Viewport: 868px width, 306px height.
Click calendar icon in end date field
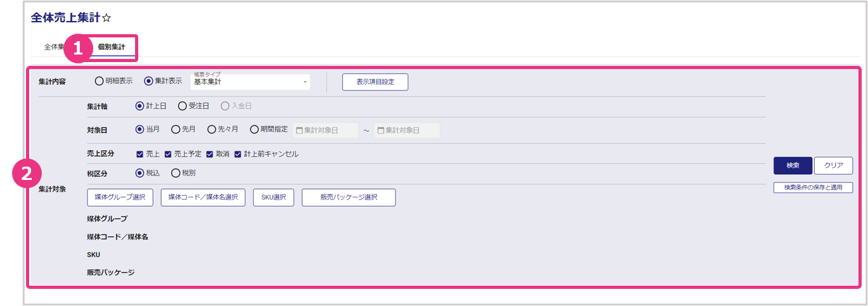click(x=381, y=131)
